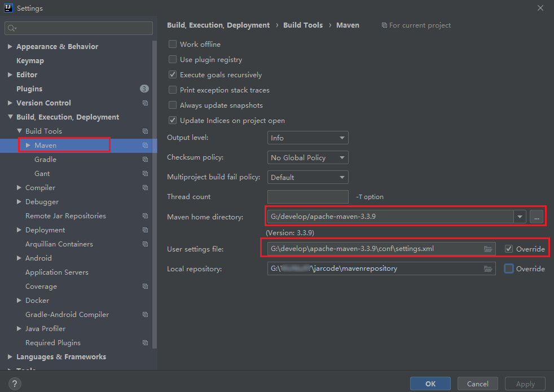Expand the Editor section arrow
The height and width of the screenshot is (392, 554).
10,74
